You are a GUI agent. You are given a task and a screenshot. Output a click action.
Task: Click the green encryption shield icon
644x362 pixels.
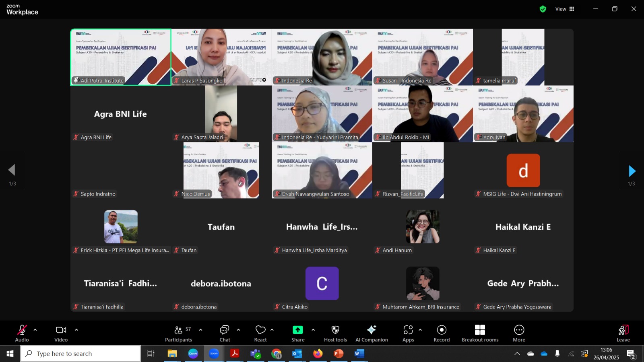[543, 9]
